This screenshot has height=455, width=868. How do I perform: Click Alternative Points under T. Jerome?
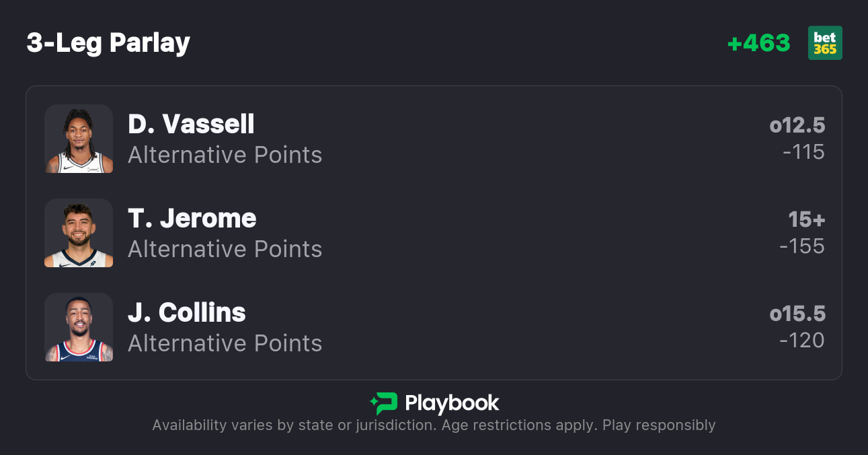225,250
